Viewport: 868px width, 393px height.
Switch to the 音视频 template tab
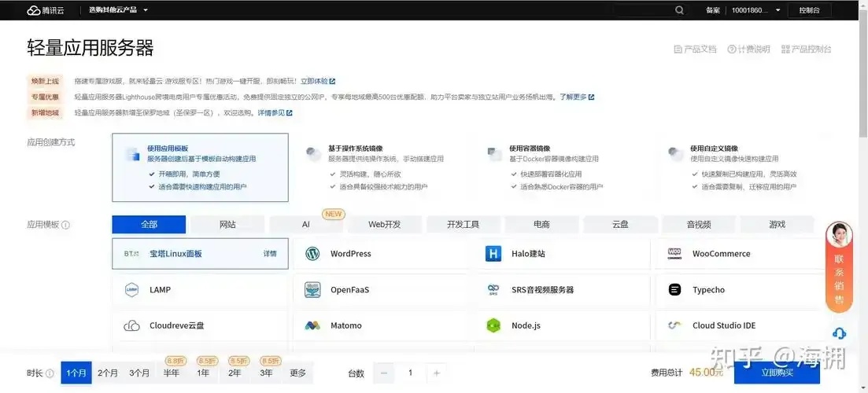pyautogui.click(x=699, y=225)
